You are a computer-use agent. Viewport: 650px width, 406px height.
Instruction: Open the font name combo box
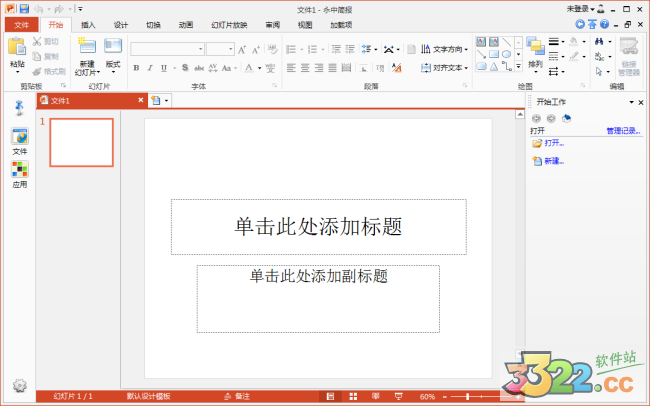click(167, 49)
